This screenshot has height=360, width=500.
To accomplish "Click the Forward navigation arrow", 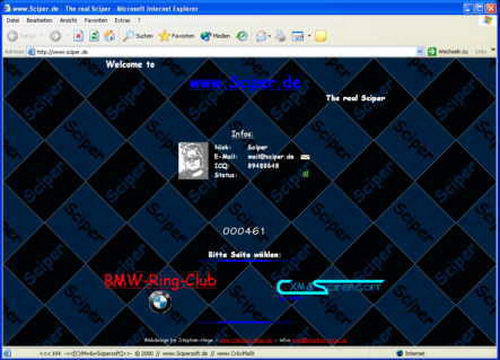I will 55,36.
